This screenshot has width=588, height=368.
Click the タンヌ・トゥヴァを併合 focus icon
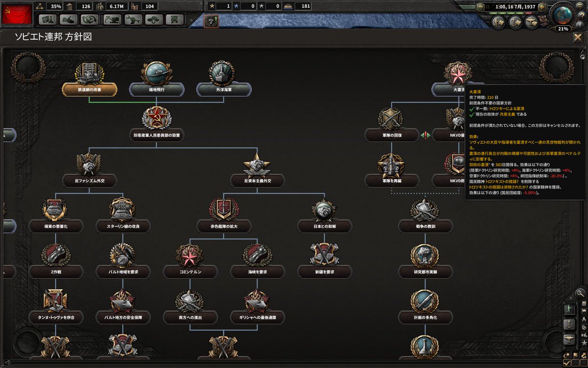pyautogui.click(x=55, y=300)
